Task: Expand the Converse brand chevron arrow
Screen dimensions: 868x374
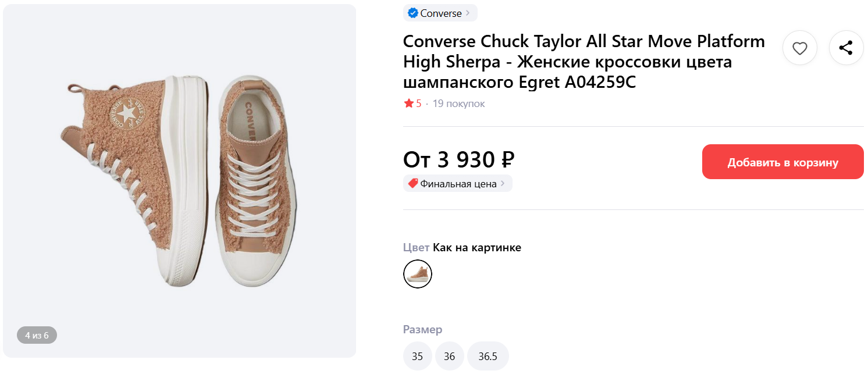Action: coord(468,13)
